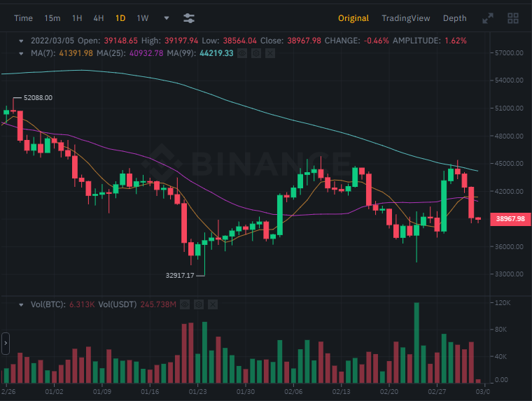Click the current price label 38967.98
Viewport: 532px width, 401px height.
(510, 219)
